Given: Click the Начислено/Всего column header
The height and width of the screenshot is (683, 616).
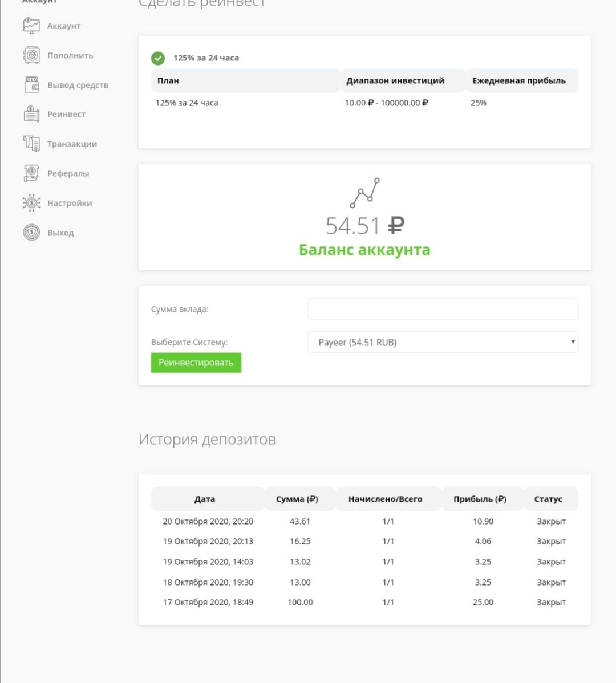Looking at the screenshot, I should (388, 499).
